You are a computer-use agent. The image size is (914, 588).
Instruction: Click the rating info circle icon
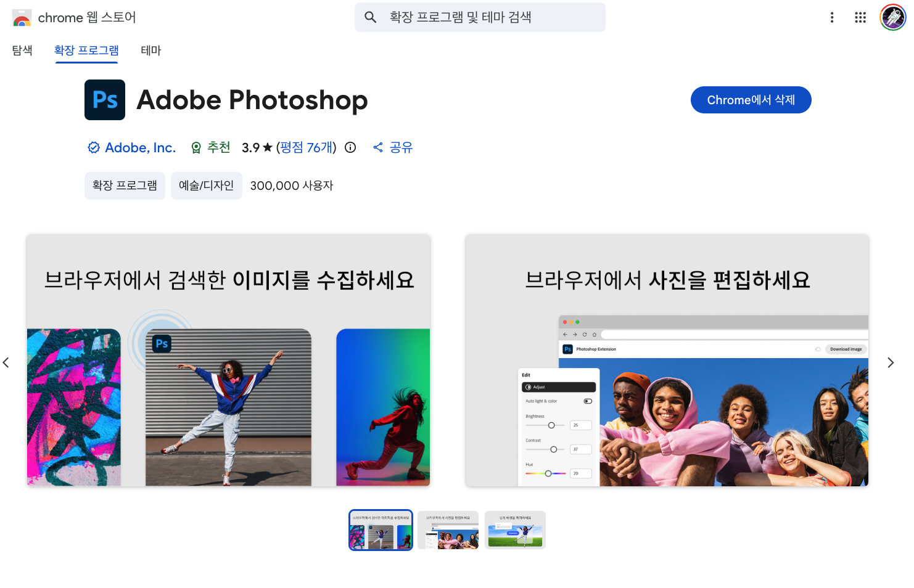pos(350,147)
